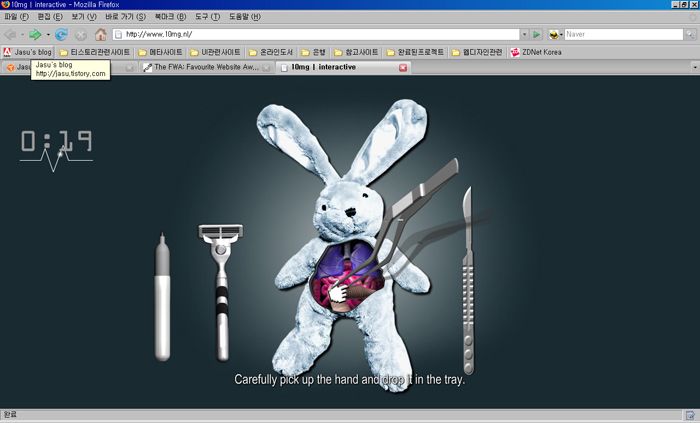Screen dimensions: 700x423
Task: Open the forward history dropdown arrow
Action: point(48,35)
